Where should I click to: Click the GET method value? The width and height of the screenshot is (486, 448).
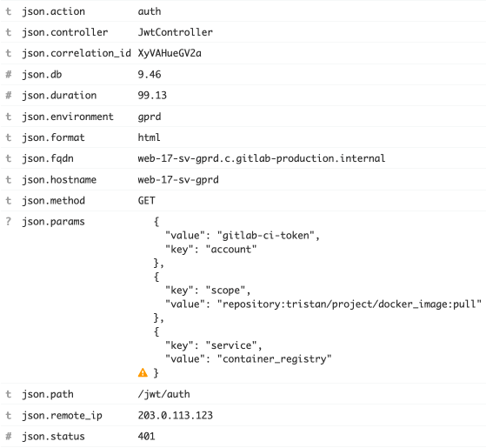click(x=147, y=201)
